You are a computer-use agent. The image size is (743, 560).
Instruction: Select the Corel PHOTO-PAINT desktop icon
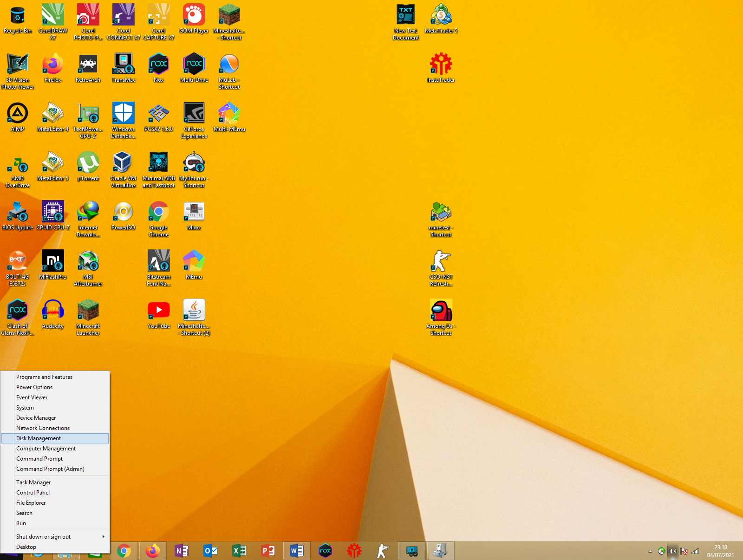click(x=88, y=22)
